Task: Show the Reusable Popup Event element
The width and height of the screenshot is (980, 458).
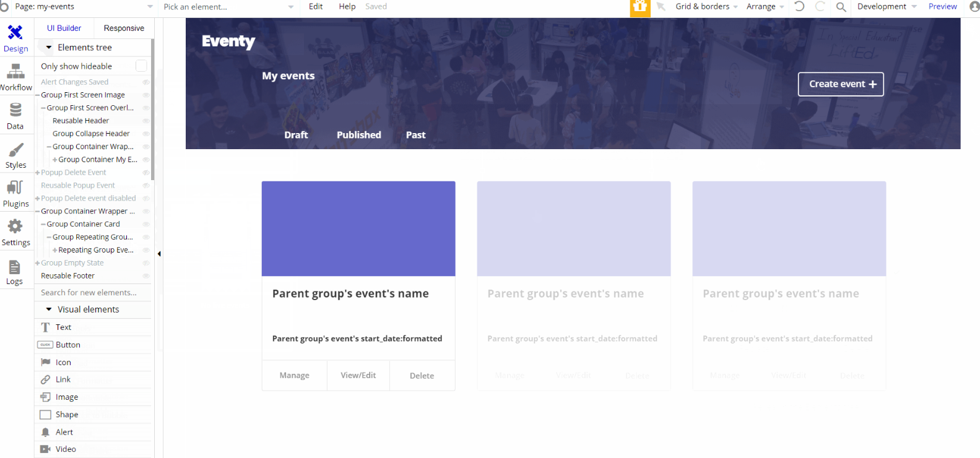Action: pos(146,186)
